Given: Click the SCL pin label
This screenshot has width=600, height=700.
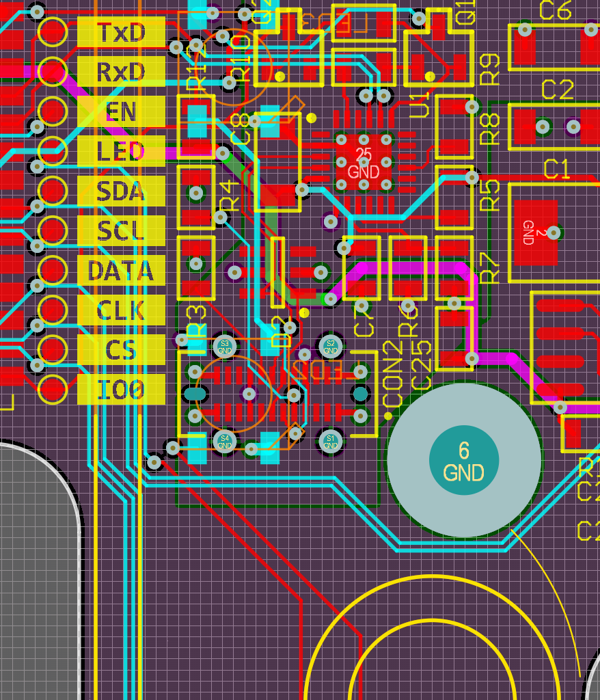Looking at the screenshot, I should 121,231.
